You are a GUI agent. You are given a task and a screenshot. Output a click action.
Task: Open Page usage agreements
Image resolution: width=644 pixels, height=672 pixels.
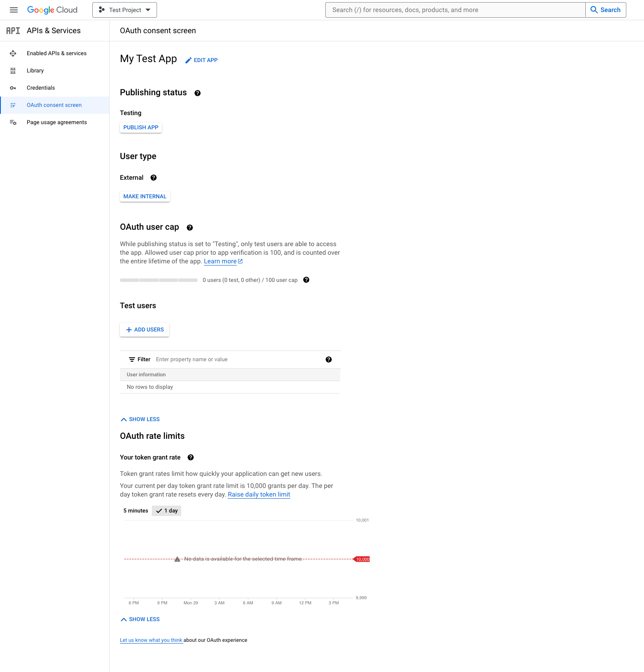point(54,122)
